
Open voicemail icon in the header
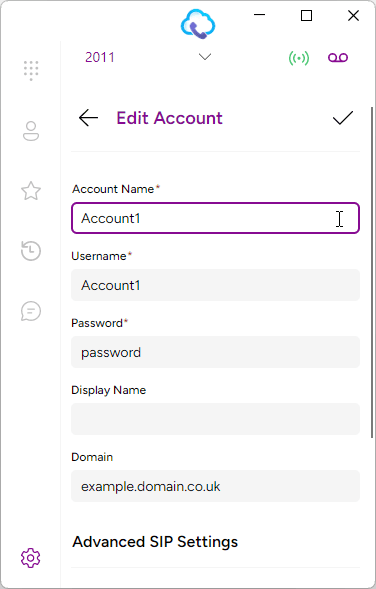coord(338,57)
